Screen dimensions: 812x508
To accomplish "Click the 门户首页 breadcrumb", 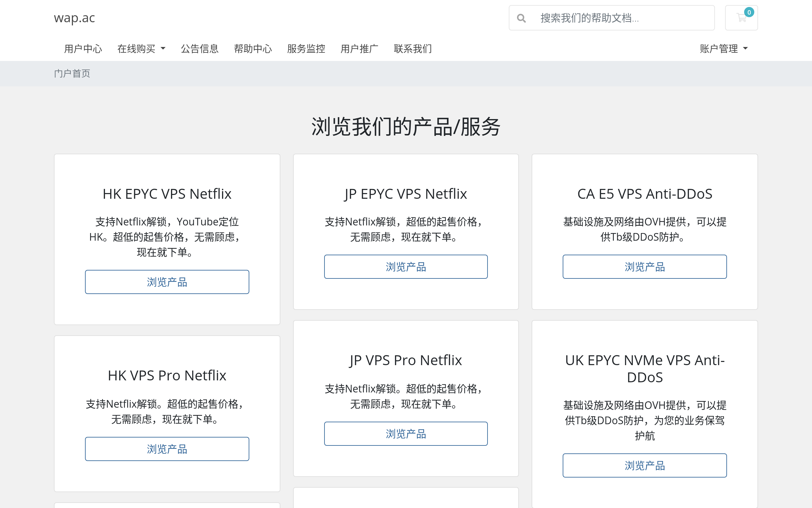I will pyautogui.click(x=72, y=73).
